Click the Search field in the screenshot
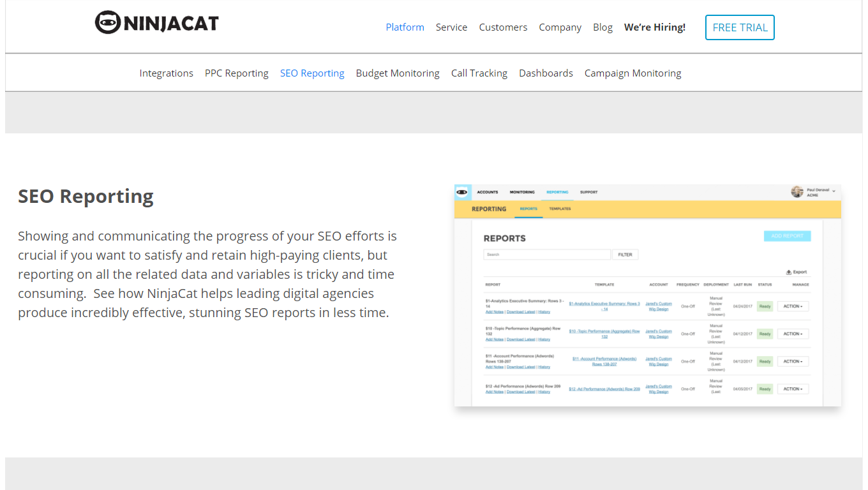 (x=547, y=255)
